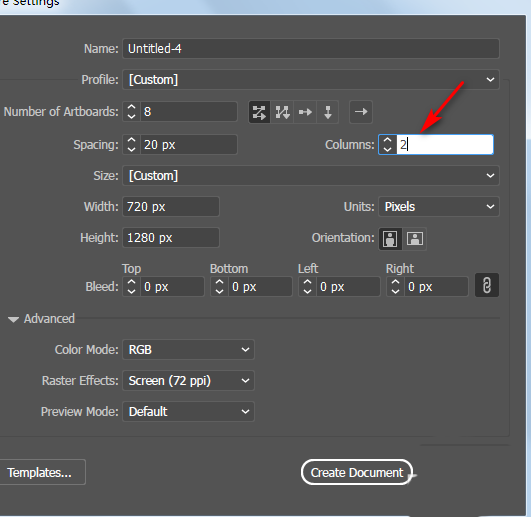531x517 pixels.
Task: Click the Top bleed value field
Action: click(x=172, y=287)
